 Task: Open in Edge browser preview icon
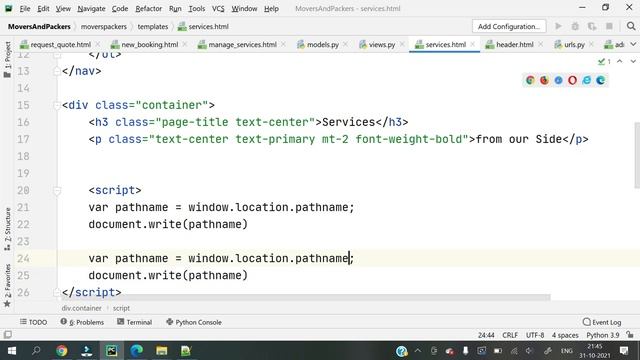click(x=600, y=80)
